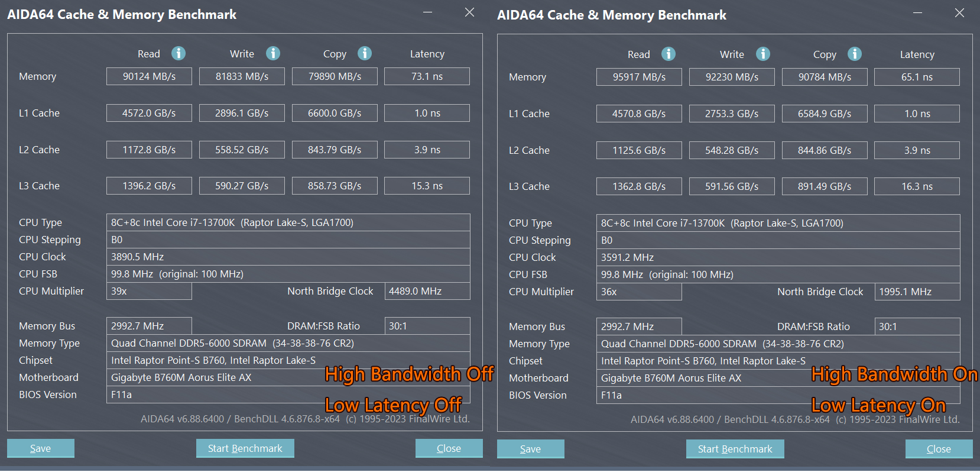This screenshot has height=472, width=980.
Task: Click Close button in the left window
Action: click(x=449, y=448)
